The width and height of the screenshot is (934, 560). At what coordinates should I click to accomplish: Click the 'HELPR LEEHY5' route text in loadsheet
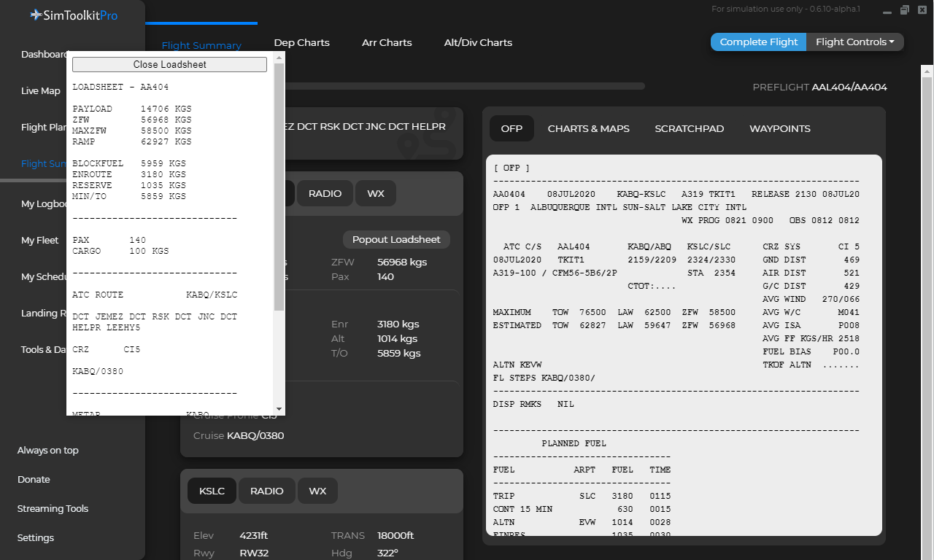(107, 327)
